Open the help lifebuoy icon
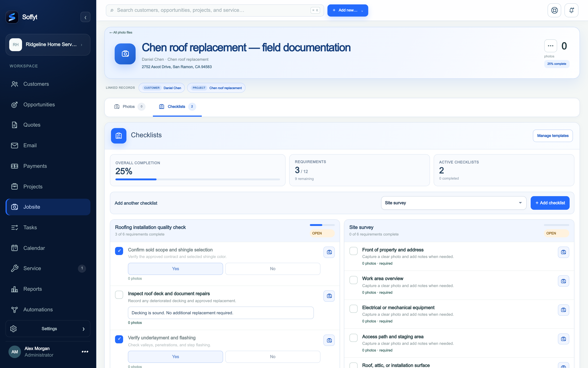 pyautogui.click(x=554, y=10)
